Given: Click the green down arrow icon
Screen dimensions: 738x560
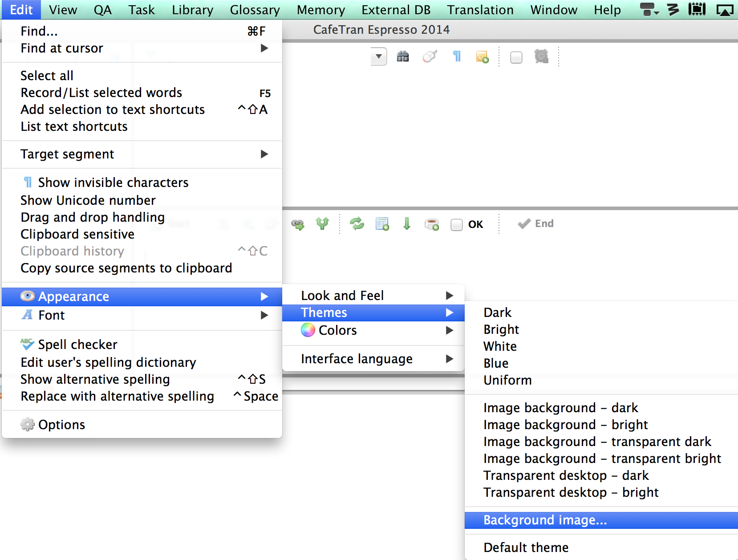Looking at the screenshot, I should point(406,223).
